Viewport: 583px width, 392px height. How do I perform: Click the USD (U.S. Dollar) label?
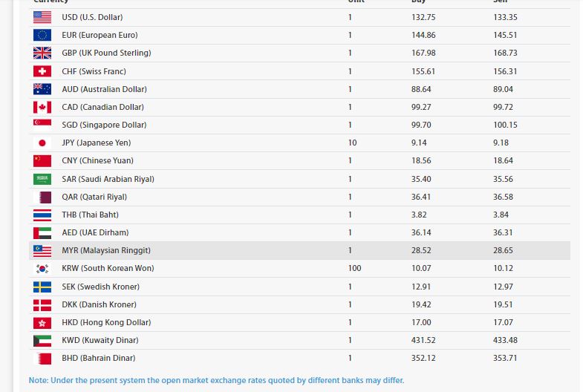(x=92, y=17)
